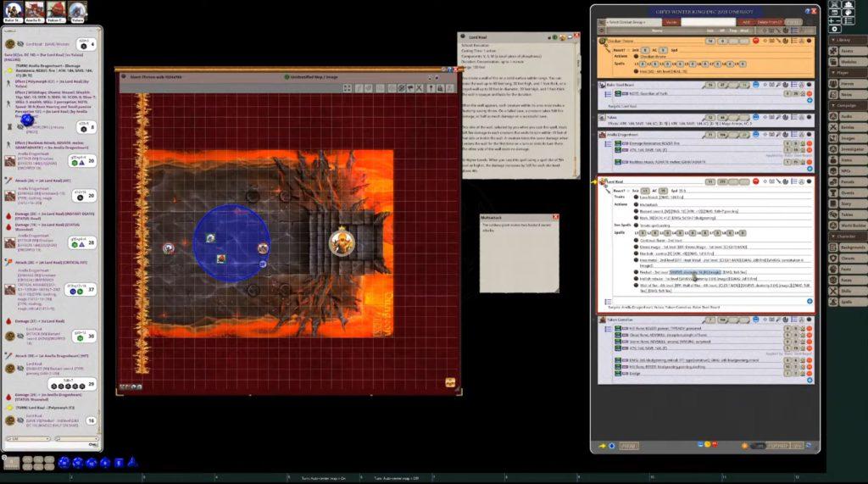Expand targeting section for Obsidian throne row
Screen dimensions: 868x484
765,41
